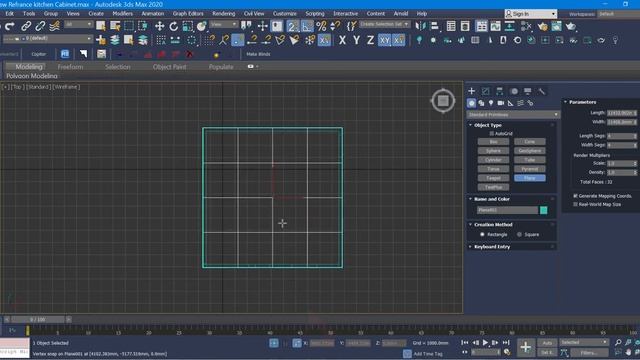
Task: Toggle Generate Mapping Coords checkbox
Action: pyautogui.click(x=575, y=196)
